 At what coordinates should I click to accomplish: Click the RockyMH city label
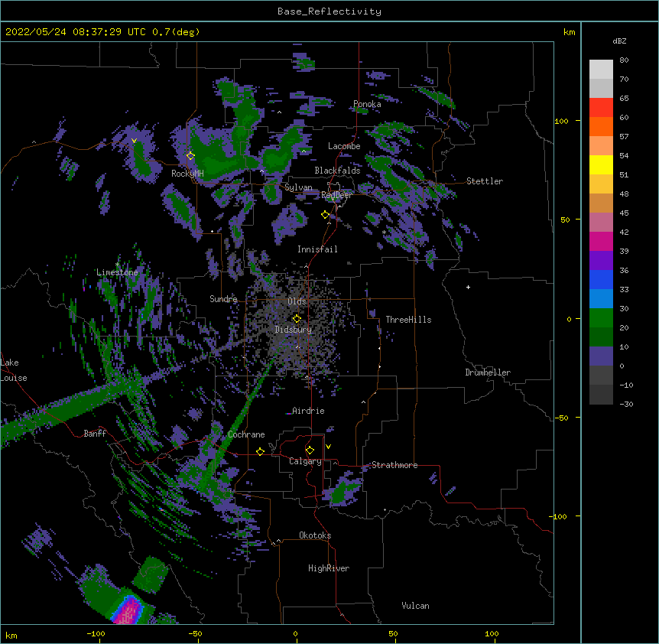coord(187,174)
